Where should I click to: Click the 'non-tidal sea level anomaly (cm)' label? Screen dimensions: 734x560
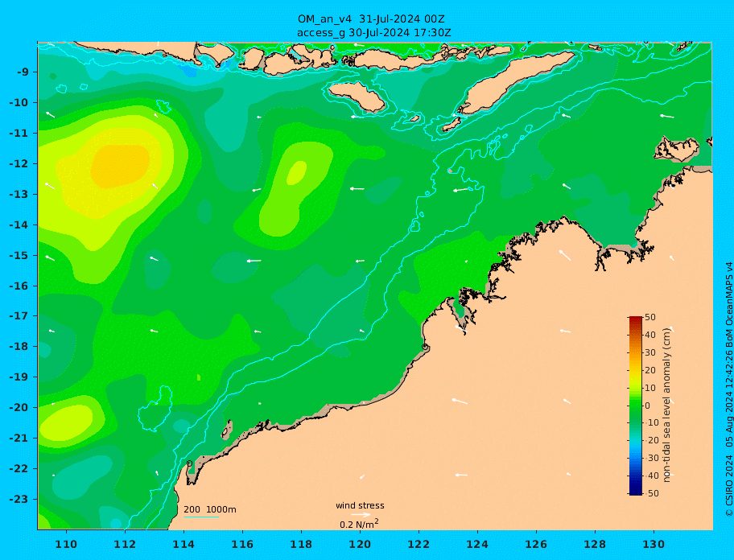(x=667, y=406)
